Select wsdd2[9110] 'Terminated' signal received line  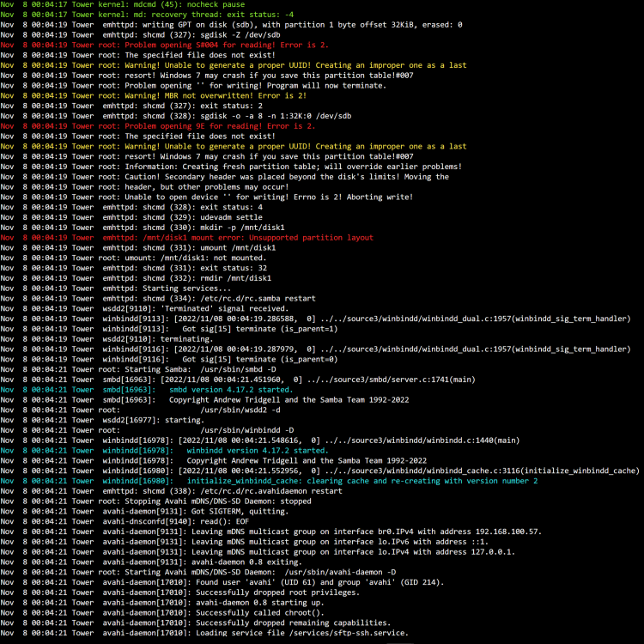144,308
